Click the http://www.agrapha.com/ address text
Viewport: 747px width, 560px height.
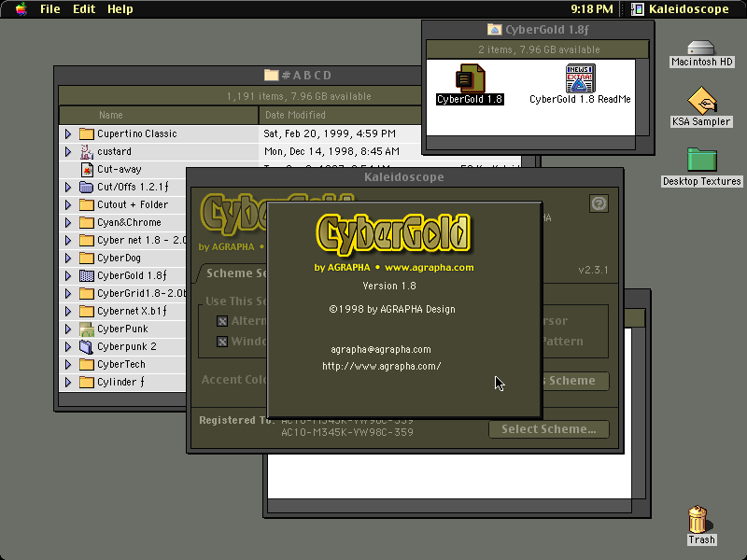[x=382, y=366]
